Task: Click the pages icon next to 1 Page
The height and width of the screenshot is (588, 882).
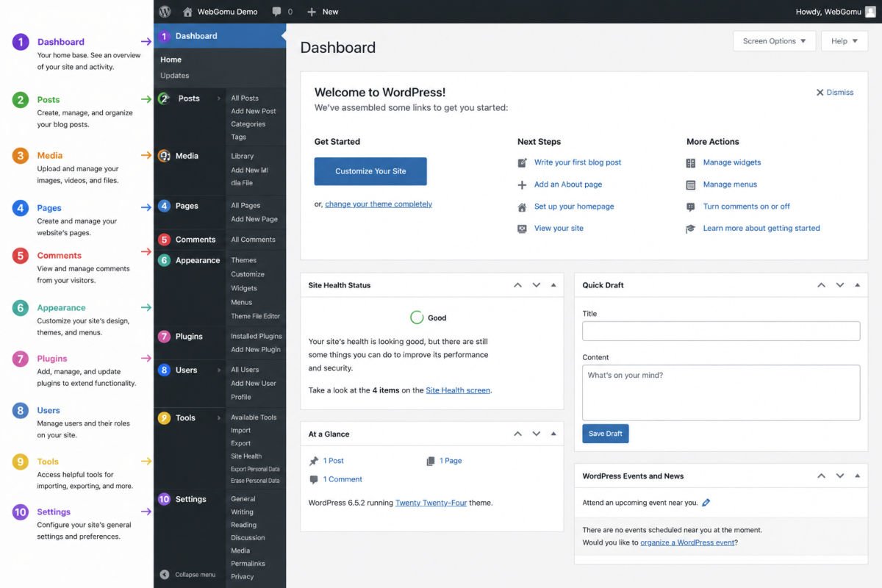Action: click(431, 461)
